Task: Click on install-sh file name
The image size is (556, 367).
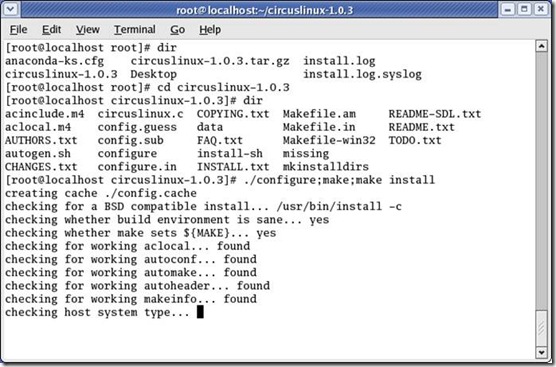Action: [x=230, y=154]
